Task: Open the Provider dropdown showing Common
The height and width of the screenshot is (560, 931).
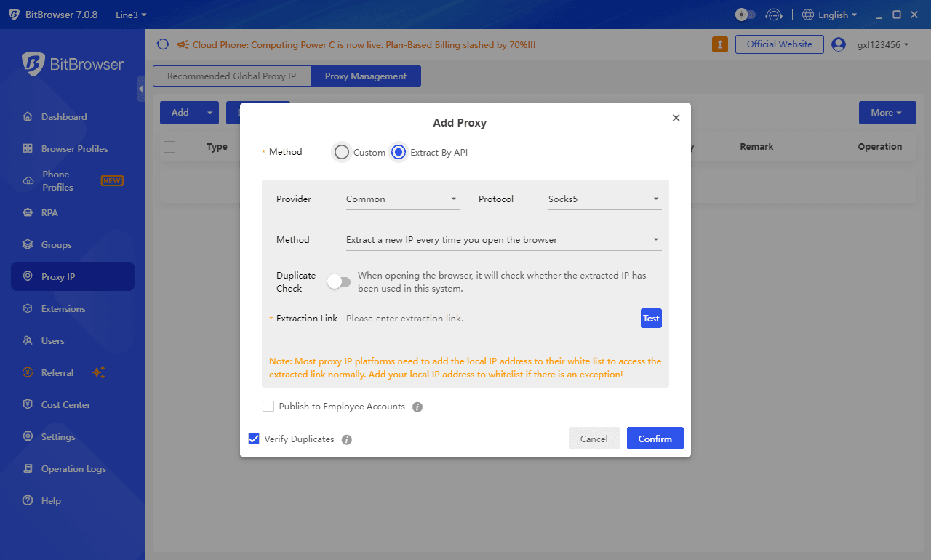Action: (x=402, y=199)
